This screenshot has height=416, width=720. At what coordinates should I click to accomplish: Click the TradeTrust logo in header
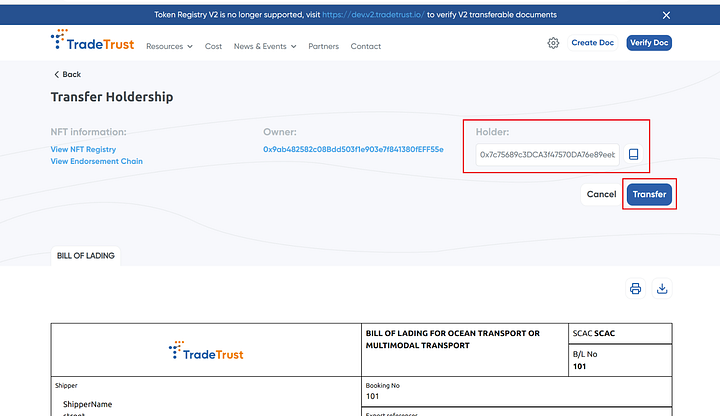pyautogui.click(x=92, y=42)
